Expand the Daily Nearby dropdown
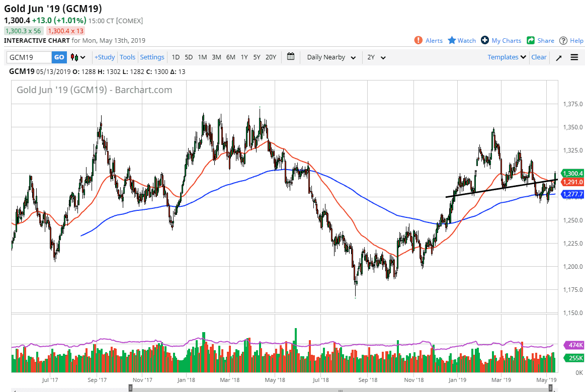 click(x=331, y=57)
